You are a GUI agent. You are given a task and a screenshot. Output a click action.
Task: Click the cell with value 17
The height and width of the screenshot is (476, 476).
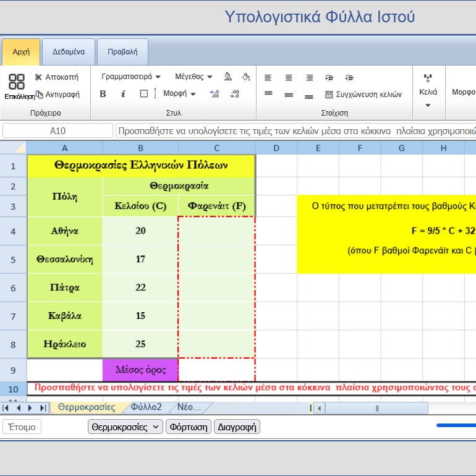click(x=140, y=259)
